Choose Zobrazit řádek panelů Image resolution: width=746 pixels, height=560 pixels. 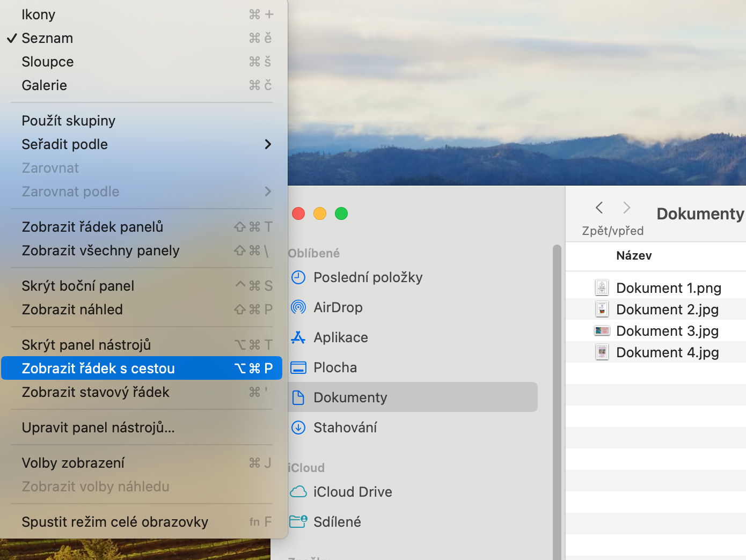click(x=142, y=227)
